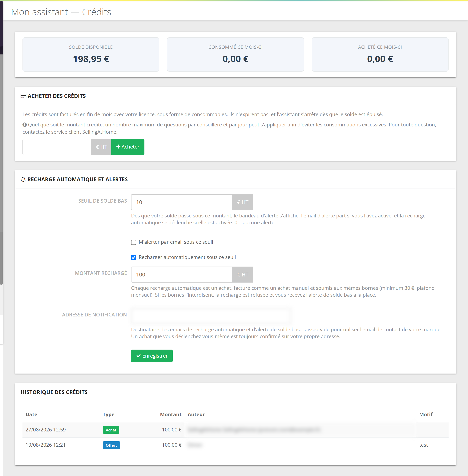Click the Auteur column header

pyautogui.click(x=196, y=415)
